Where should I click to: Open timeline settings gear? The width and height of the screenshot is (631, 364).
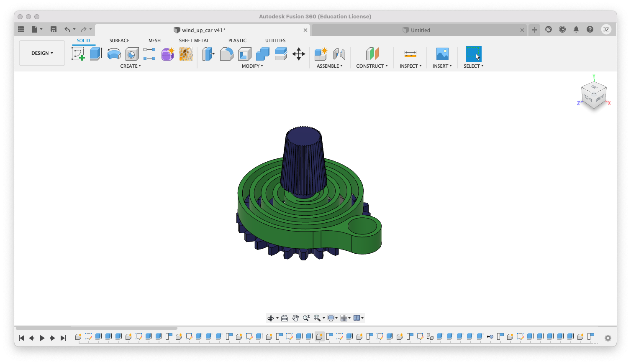coord(608,338)
